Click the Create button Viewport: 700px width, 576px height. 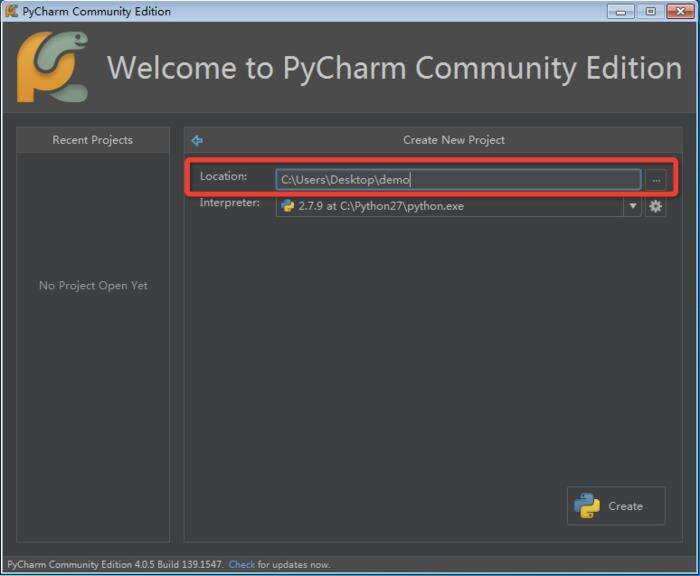(616, 506)
